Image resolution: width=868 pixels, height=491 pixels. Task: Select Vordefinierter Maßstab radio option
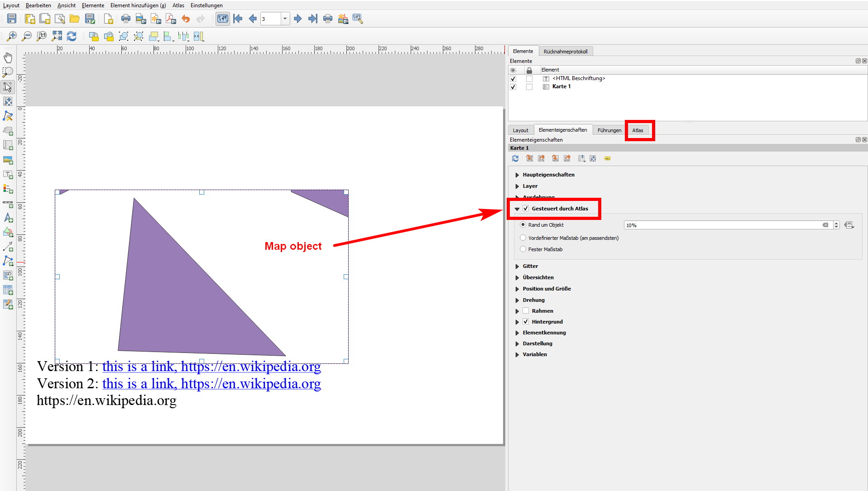tap(523, 238)
